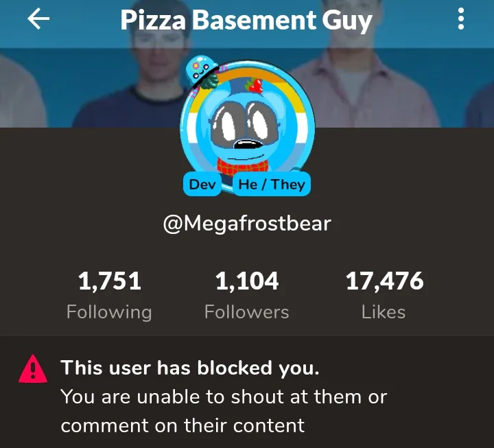
Task: View the 1,751 Following count
Action: coord(109,281)
